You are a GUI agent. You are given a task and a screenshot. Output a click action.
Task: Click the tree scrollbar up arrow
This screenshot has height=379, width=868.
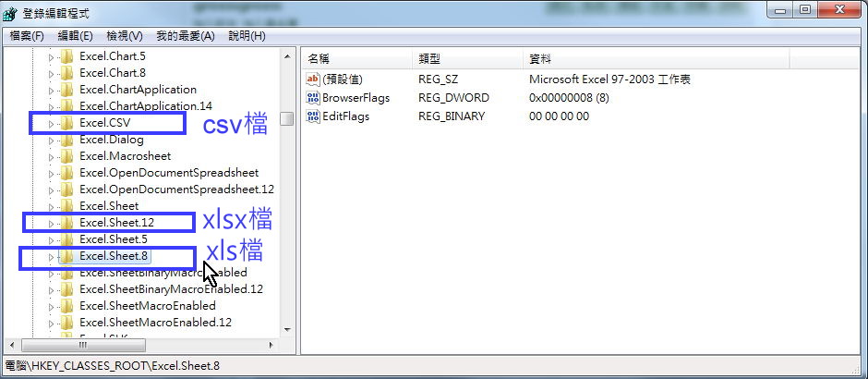point(287,56)
